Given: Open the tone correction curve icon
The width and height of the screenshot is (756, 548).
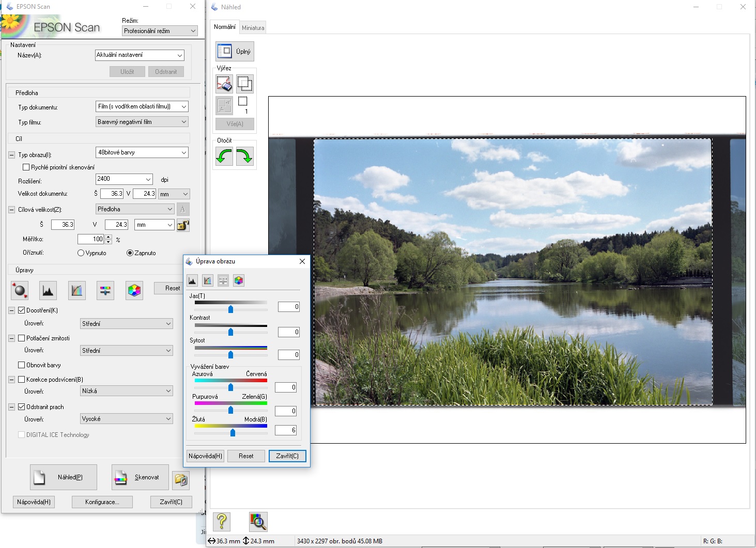Looking at the screenshot, I should [x=76, y=290].
